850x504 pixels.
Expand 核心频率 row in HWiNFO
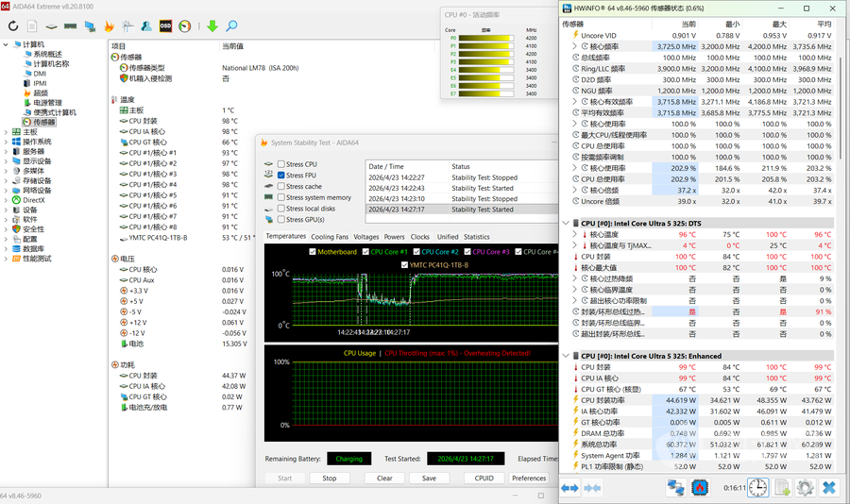click(x=574, y=46)
